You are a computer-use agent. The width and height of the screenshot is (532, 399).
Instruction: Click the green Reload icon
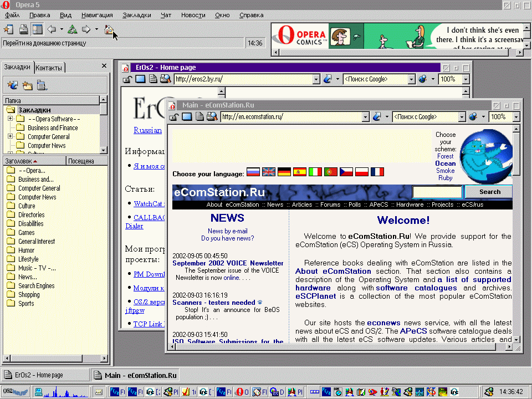(72, 29)
